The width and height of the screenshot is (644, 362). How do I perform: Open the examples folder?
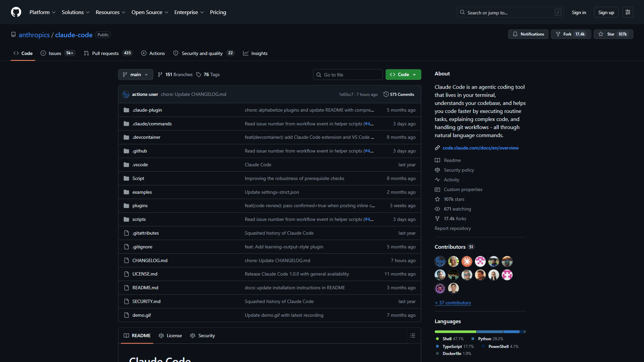142,192
